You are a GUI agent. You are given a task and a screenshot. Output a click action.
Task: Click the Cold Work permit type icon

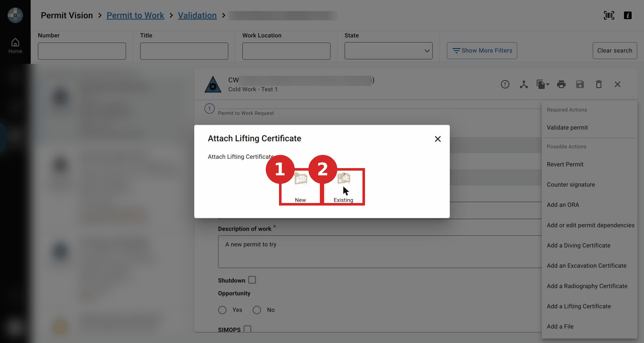pos(213,84)
